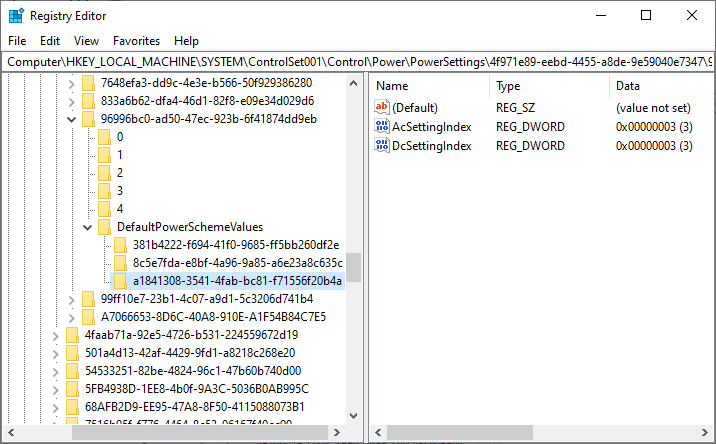Click the folder icon of 381b4222-f694-41f0-9685-ff5bb260df2e
The height and width of the screenshot is (444, 716).
[x=121, y=245]
